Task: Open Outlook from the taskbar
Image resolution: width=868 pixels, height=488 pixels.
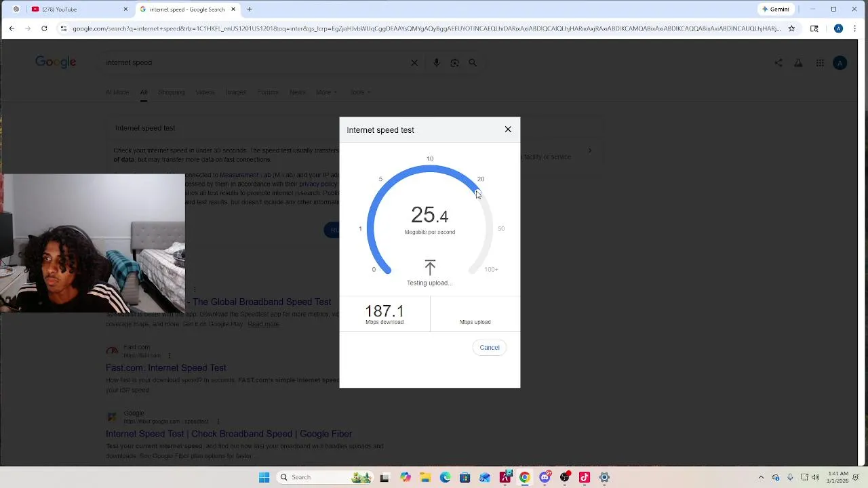Action: click(485, 478)
